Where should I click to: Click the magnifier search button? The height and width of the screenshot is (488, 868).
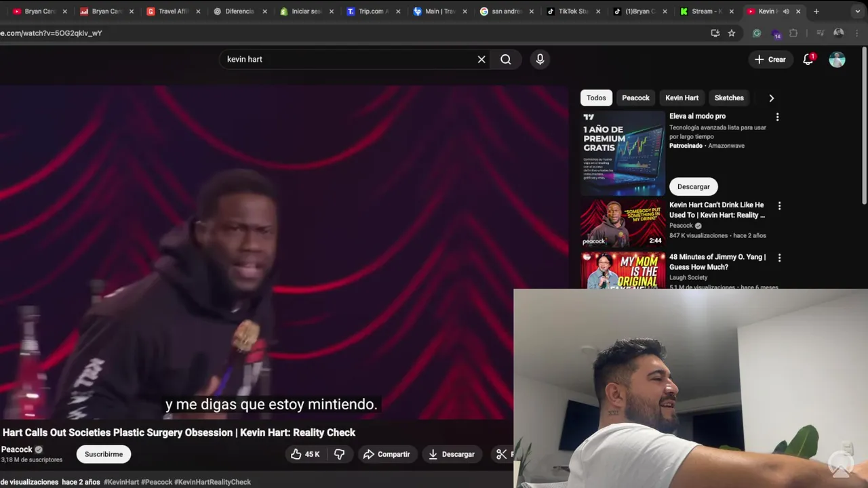pos(506,60)
